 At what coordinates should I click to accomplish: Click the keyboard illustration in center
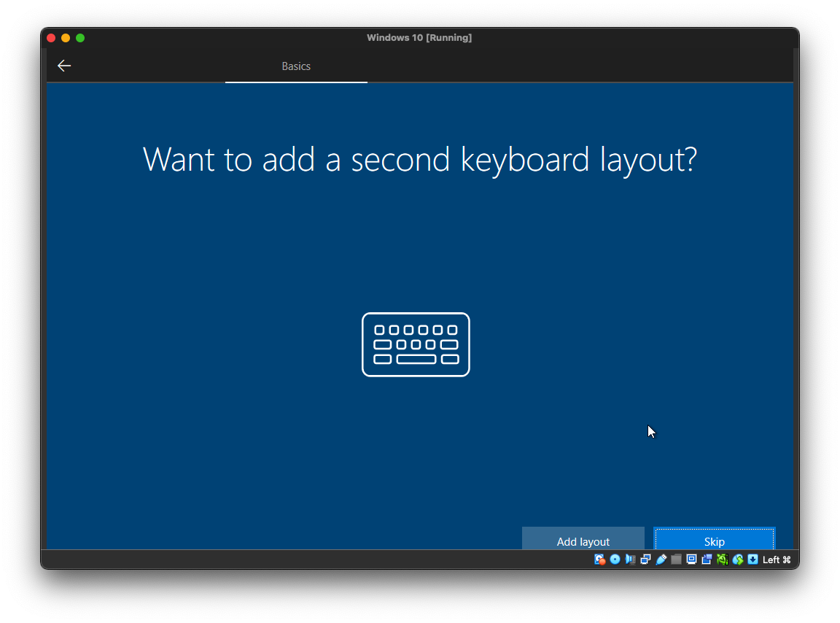(416, 344)
